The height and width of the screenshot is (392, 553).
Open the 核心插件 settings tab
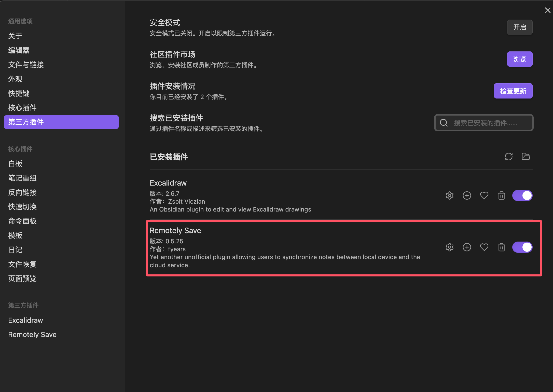point(61,108)
